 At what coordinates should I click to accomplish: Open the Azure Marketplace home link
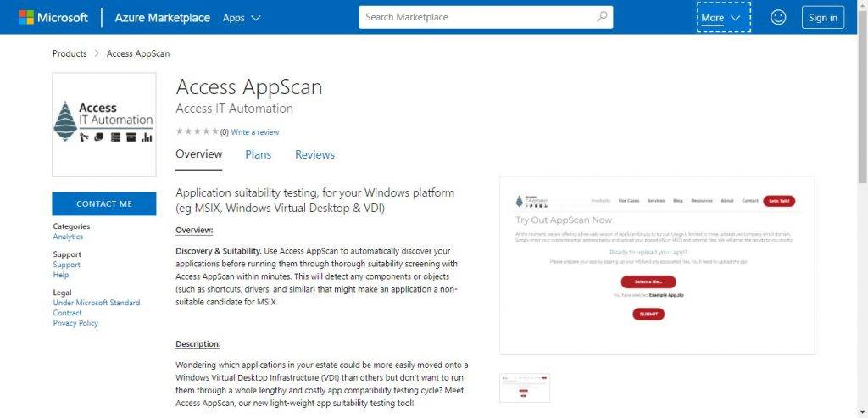click(x=162, y=17)
